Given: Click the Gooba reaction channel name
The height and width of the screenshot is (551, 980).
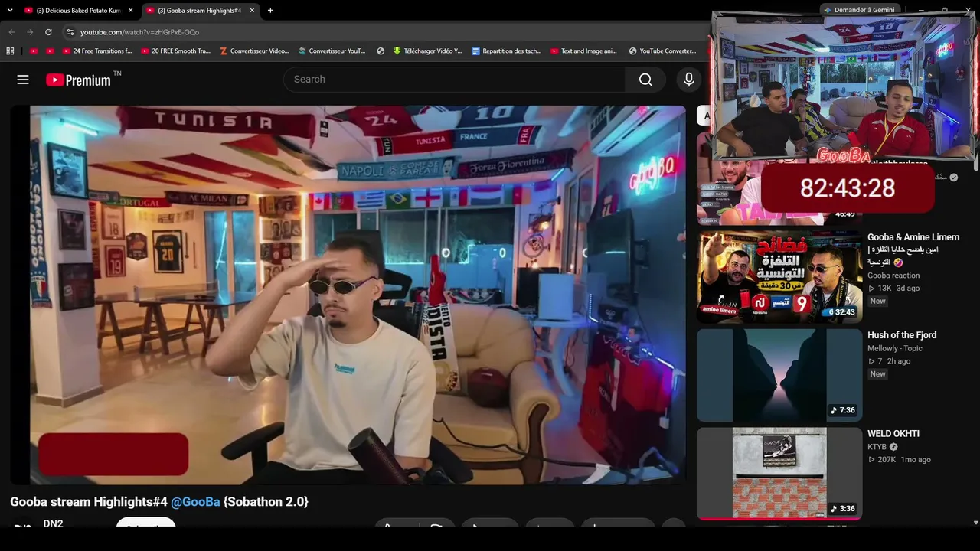Looking at the screenshot, I should click(893, 275).
